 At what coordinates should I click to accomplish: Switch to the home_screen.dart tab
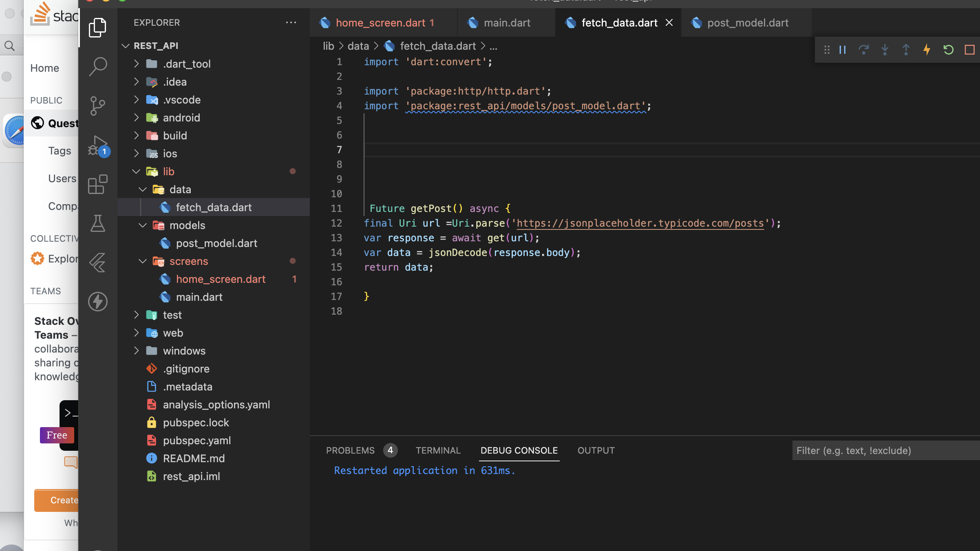point(383,23)
